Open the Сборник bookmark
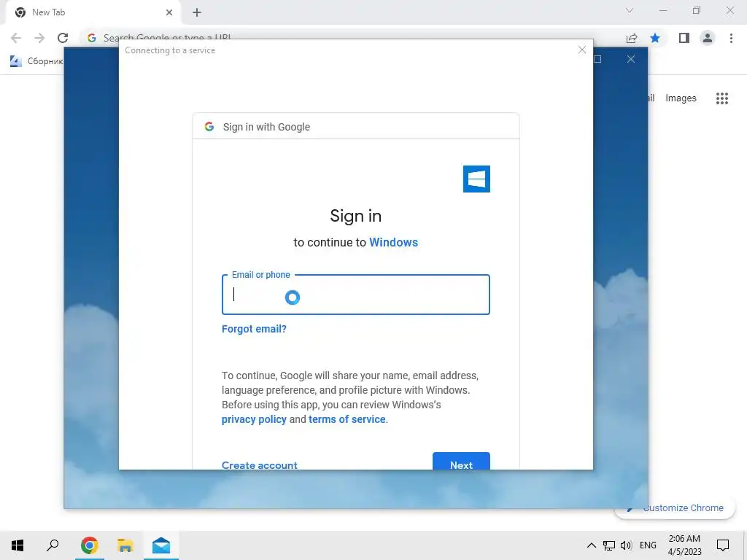This screenshot has width=747, height=560. coord(36,61)
